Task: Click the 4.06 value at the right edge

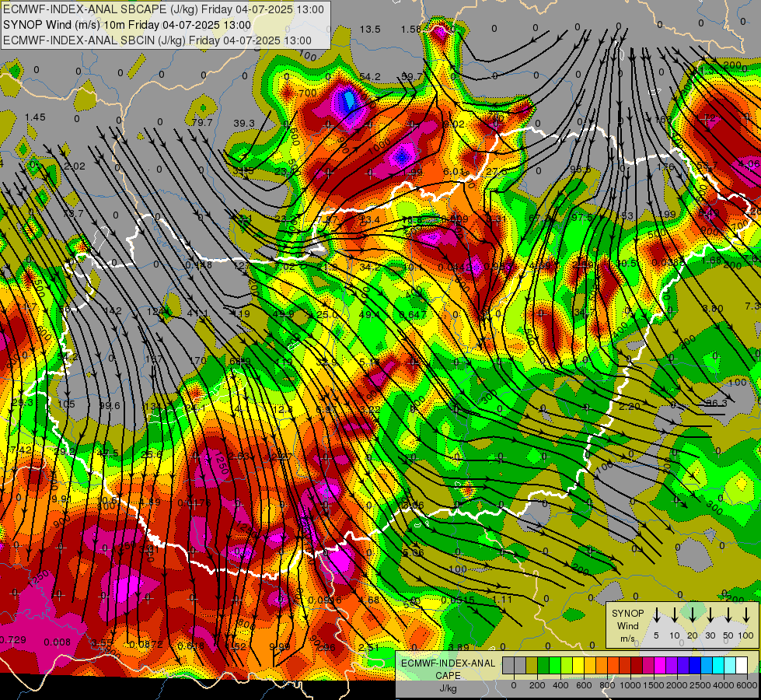Action: (x=749, y=164)
